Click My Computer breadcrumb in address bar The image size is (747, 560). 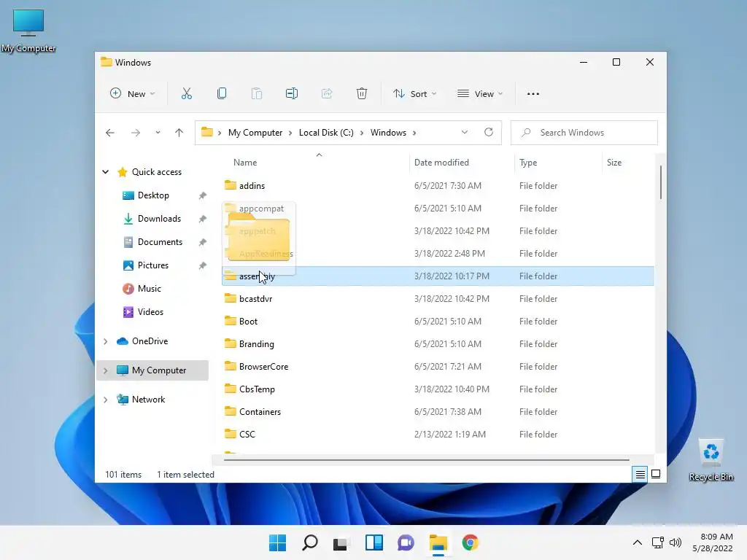click(x=255, y=133)
